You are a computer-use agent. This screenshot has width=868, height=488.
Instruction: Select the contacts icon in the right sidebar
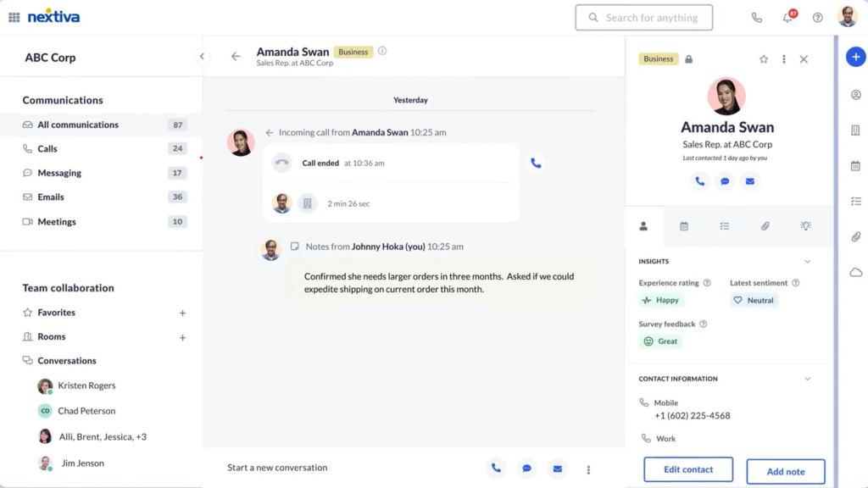[855, 95]
